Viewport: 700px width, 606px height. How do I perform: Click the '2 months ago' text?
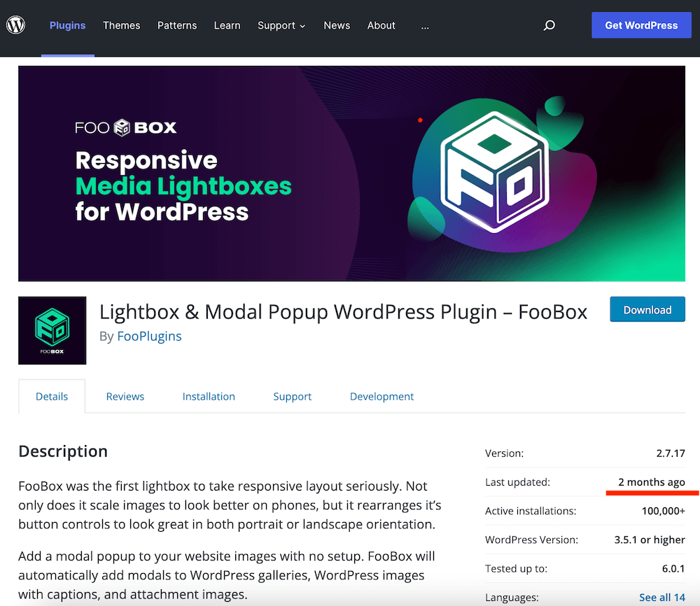(651, 482)
